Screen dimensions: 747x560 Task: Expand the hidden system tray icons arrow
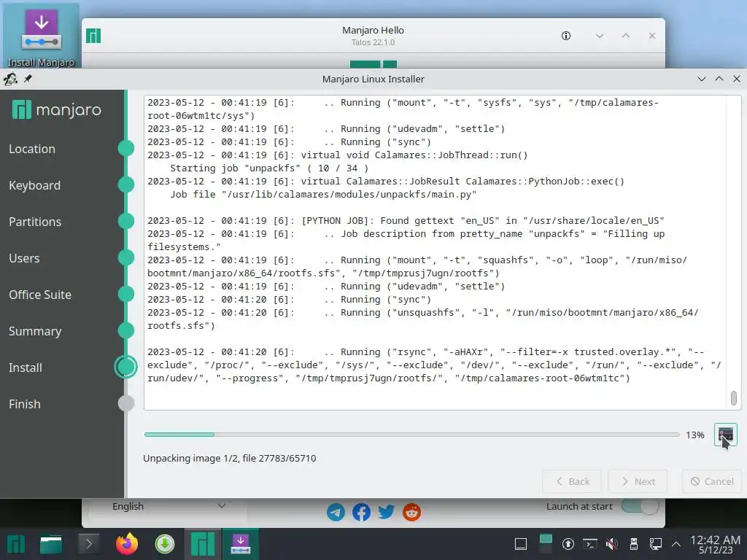(676, 544)
